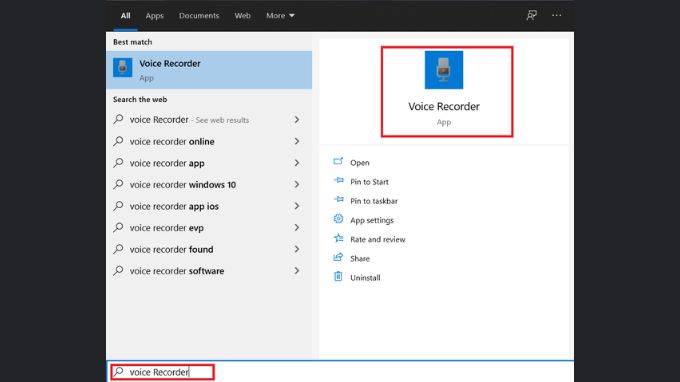Click the feedback person icon in top bar
The image size is (680, 382).
click(531, 16)
